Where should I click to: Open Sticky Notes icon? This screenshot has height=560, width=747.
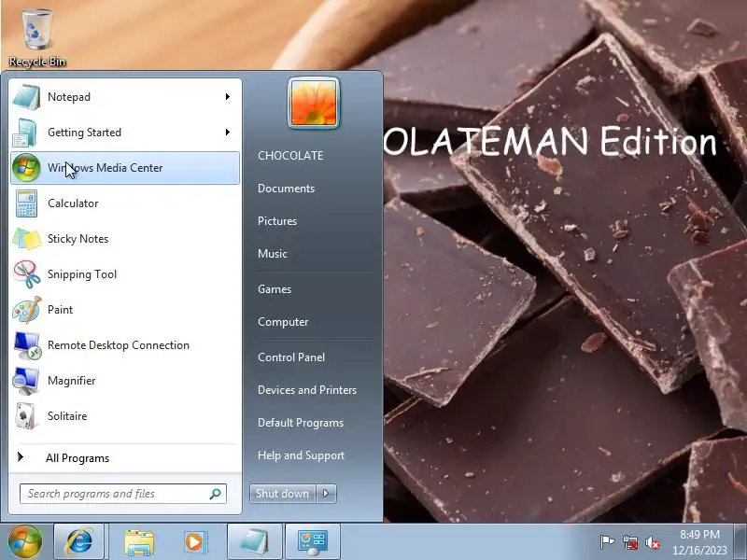tap(26, 239)
